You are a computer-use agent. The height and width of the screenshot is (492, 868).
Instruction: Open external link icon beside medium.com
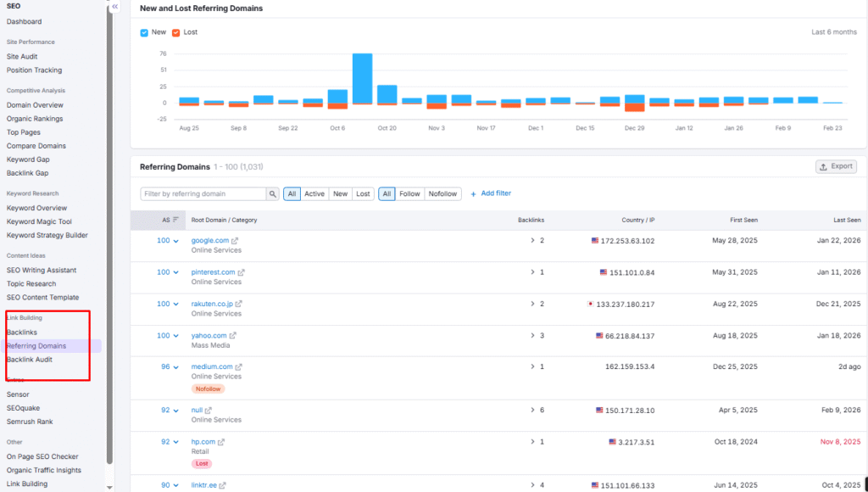point(239,367)
